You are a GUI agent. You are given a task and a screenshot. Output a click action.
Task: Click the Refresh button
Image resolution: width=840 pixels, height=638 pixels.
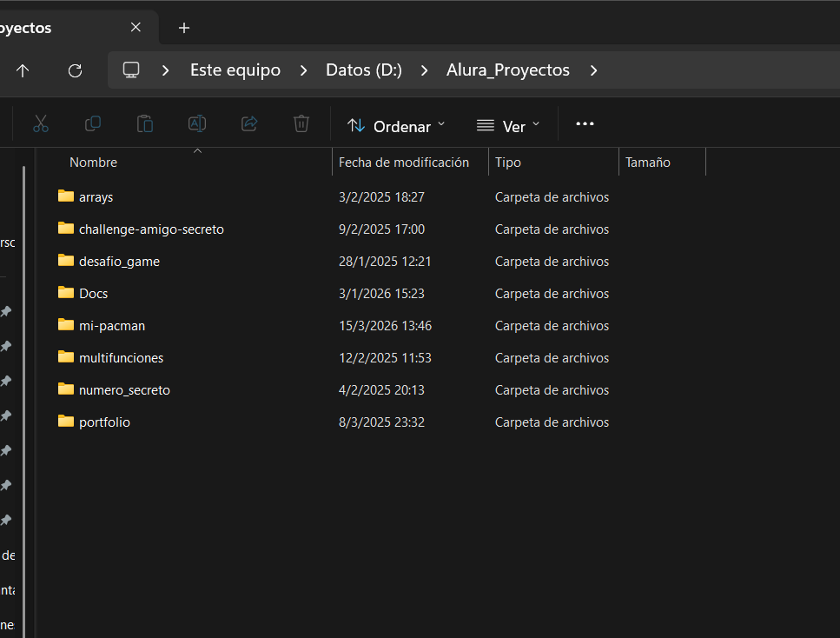[75, 70]
